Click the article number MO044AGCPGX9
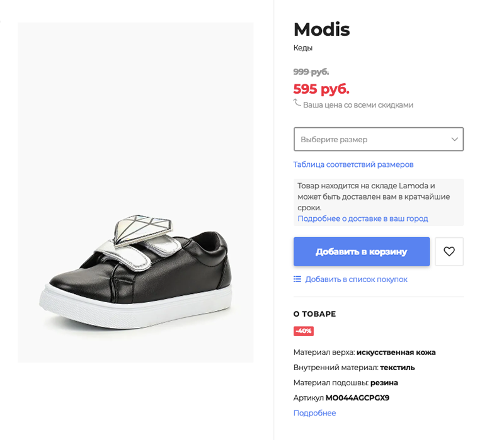The height and width of the screenshot is (440, 504). click(357, 398)
